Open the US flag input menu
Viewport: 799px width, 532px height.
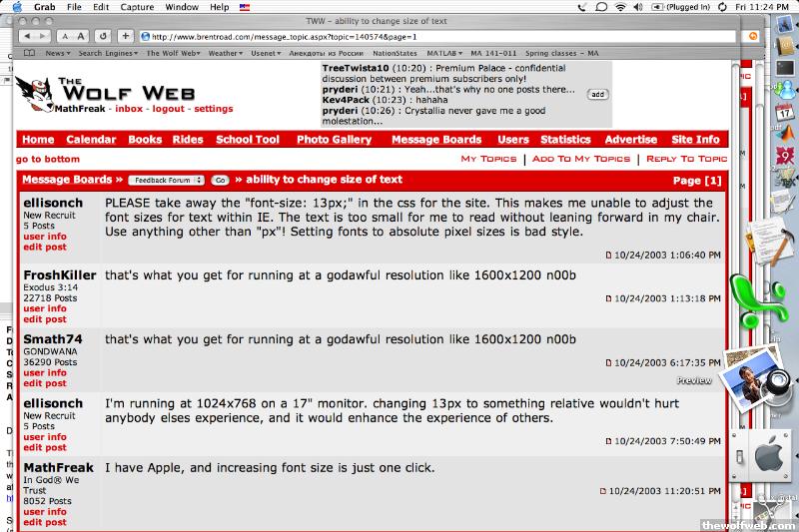point(245,7)
